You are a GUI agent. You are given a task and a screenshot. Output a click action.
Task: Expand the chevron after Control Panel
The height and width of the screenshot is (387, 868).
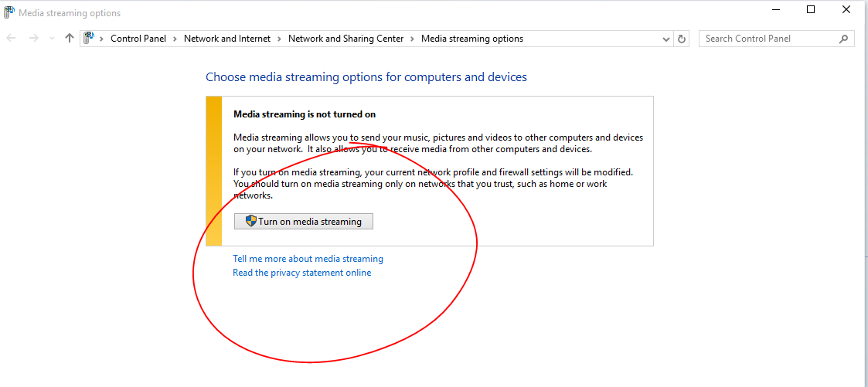[x=175, y=39]
